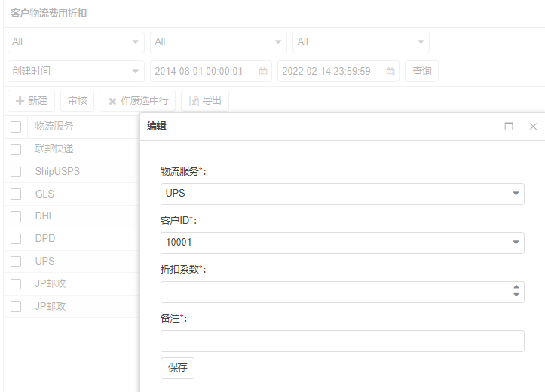The height and width of the screenshot is (392, 545).
Task: Check the last JP邮政 row checkbox
Action: (16, 306)
